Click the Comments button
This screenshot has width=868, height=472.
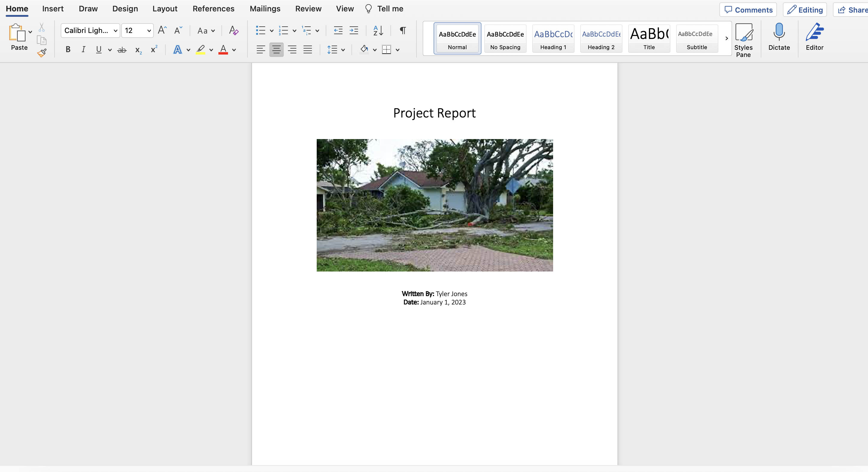tap(748, 10)
